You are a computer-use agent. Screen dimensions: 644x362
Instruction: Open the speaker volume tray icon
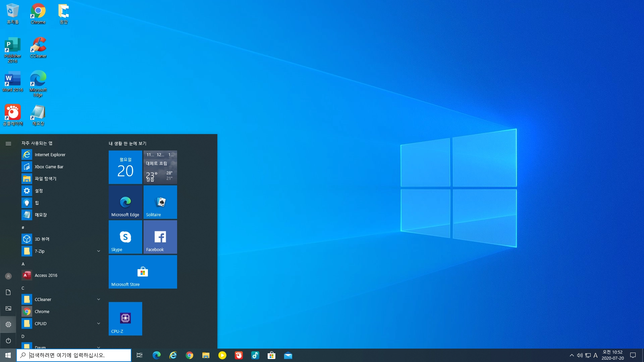[x=580, y=355]
